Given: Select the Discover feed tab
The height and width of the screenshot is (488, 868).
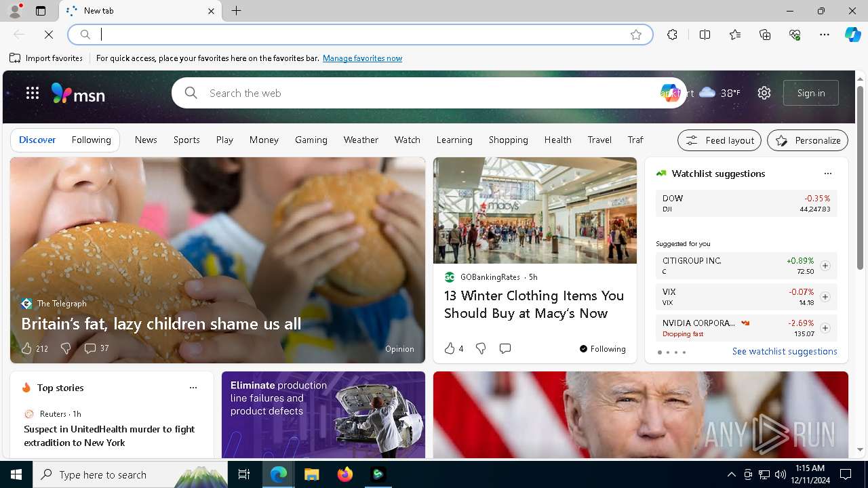Looking at the screenshot, I should pos(37,140).
